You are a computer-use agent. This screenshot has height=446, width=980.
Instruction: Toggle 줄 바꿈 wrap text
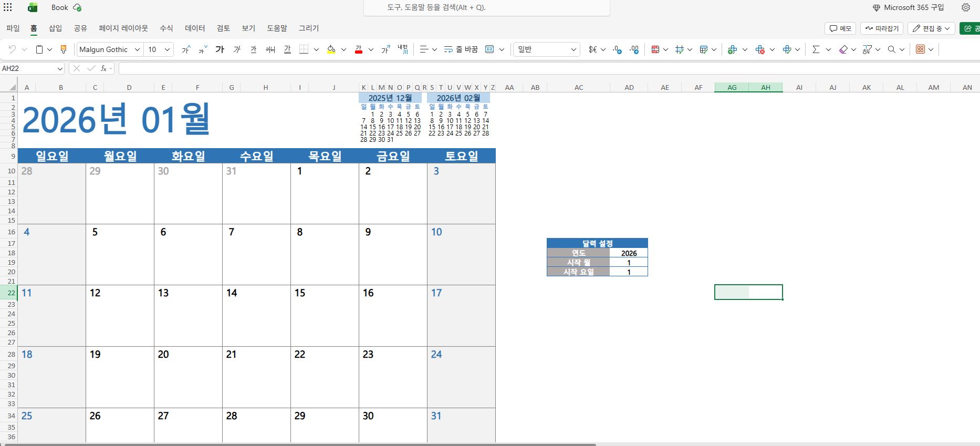tap(461, 49)
